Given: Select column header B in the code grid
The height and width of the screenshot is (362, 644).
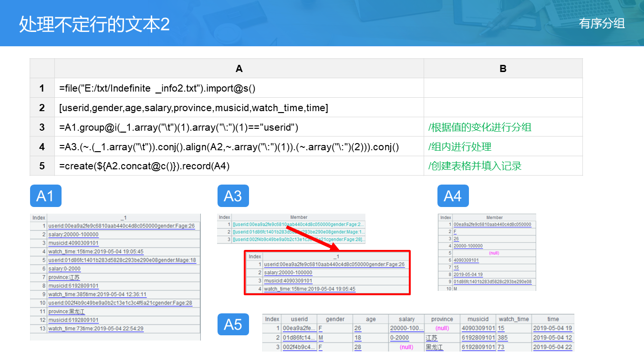Looking at the screenshot, I should click(x=503, y=69).
